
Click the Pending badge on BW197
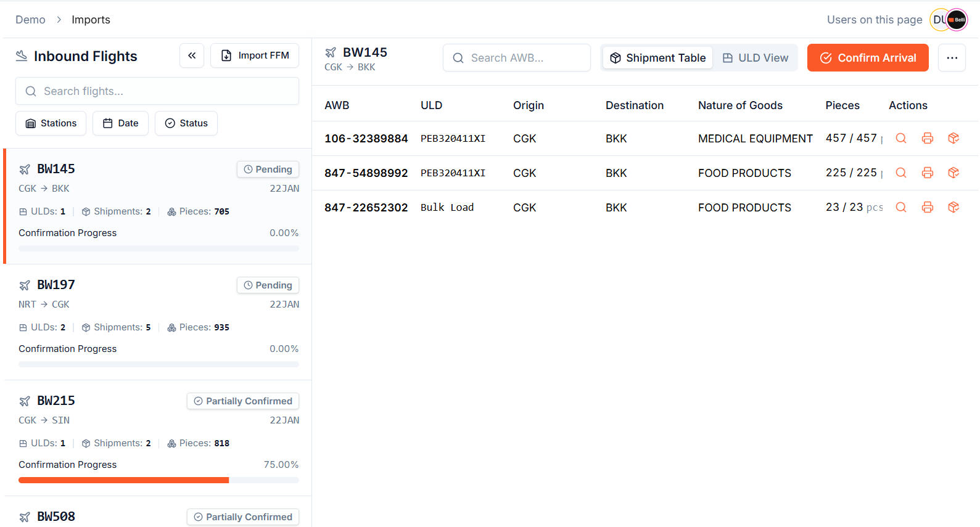click(268, 285)
